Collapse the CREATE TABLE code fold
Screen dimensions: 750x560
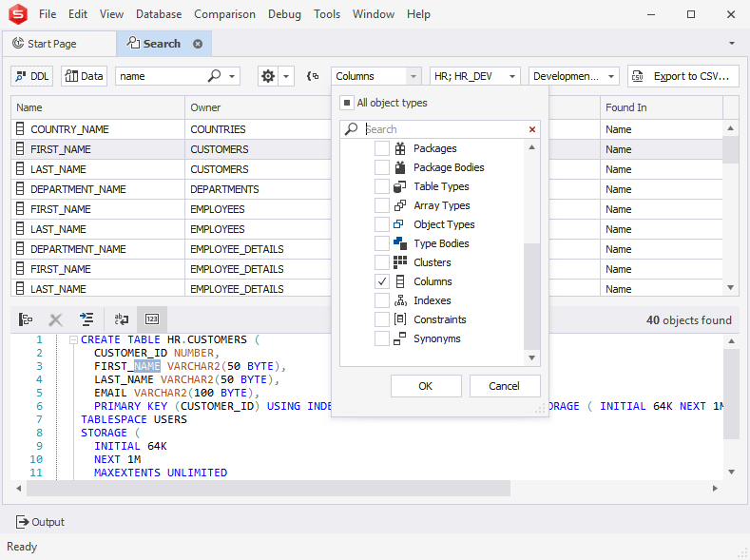73,340
